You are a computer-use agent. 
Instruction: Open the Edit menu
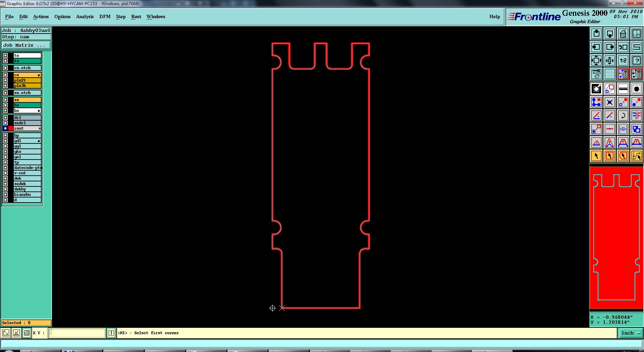(23, 16)
